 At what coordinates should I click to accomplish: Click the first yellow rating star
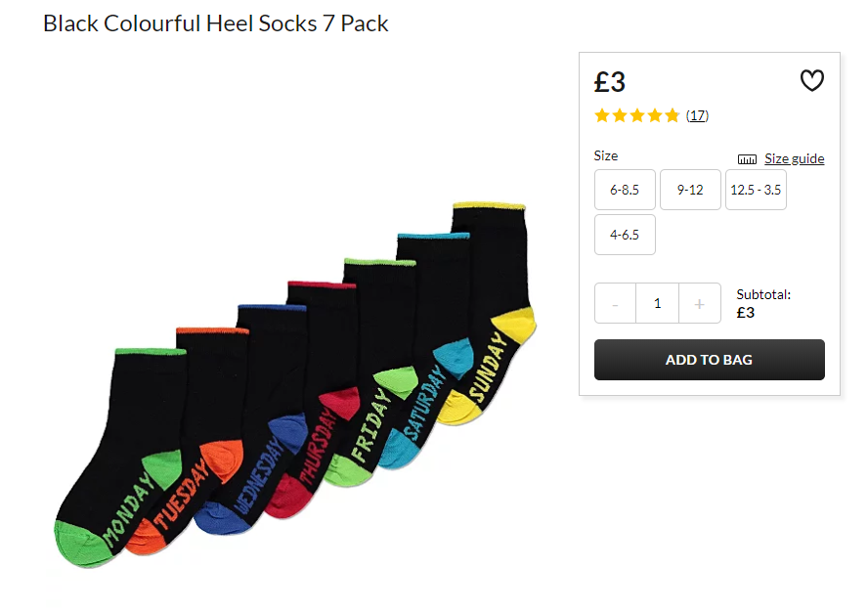tap(602, 115)
